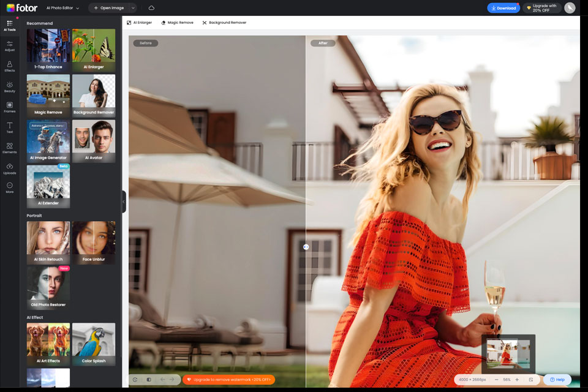Select the AI Enlarger top tool
This screenshot has width=588, height=392.
pos(139,23)
